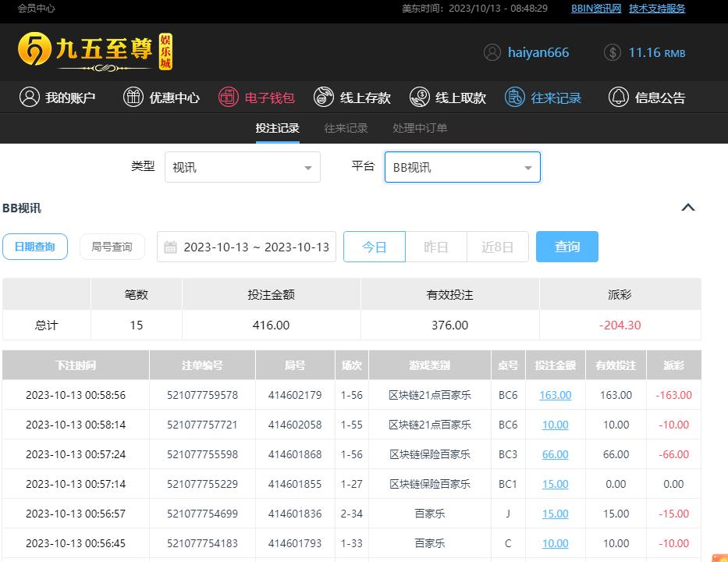Open the 类型 dropdown showing 视讯
The image size is (728, 562).
tap(242, 167)
